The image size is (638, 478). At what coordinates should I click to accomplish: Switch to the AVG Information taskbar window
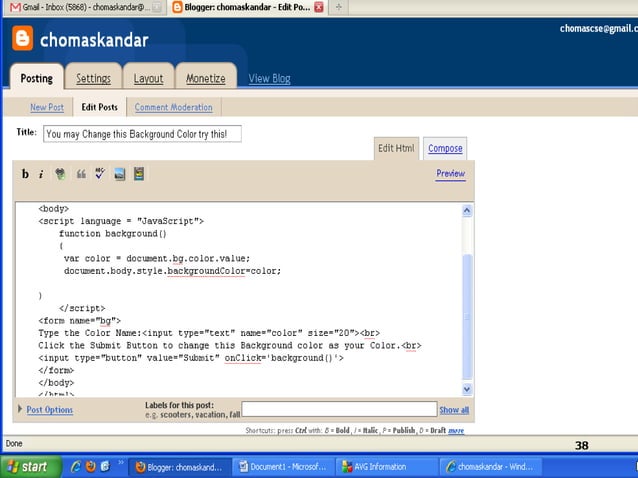click(x=387, y=467)
